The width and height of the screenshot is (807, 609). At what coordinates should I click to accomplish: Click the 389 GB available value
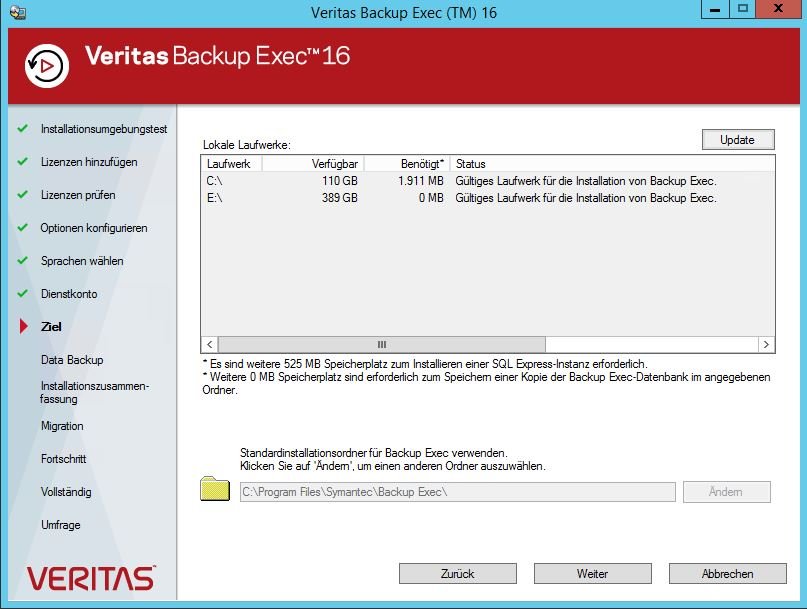(340, 198)
